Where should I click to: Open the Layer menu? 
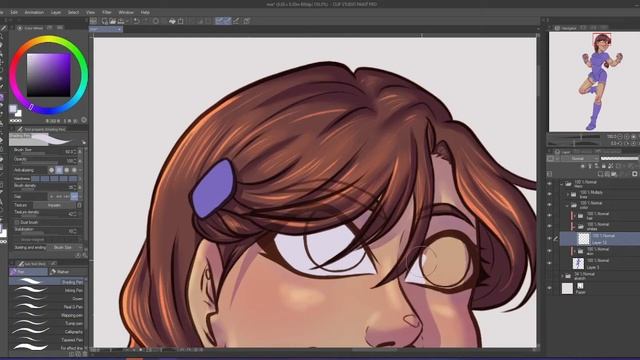pyautogui.click(x=56, y=12)
